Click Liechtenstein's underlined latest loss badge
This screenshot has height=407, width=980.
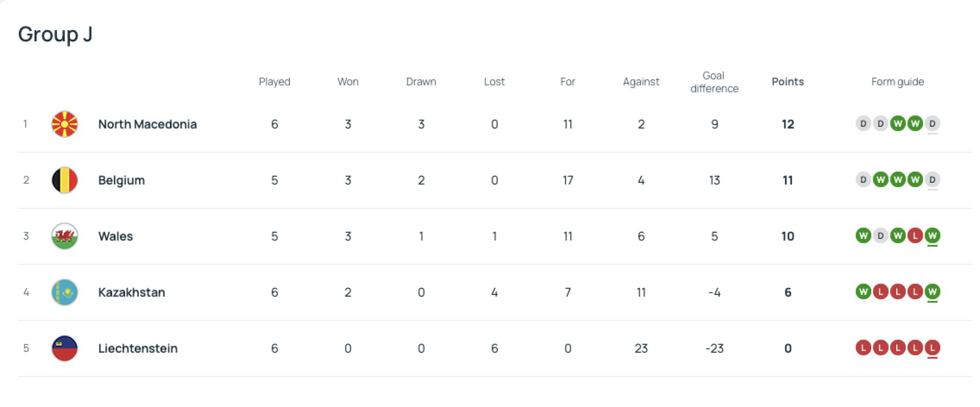pos(932,348)
